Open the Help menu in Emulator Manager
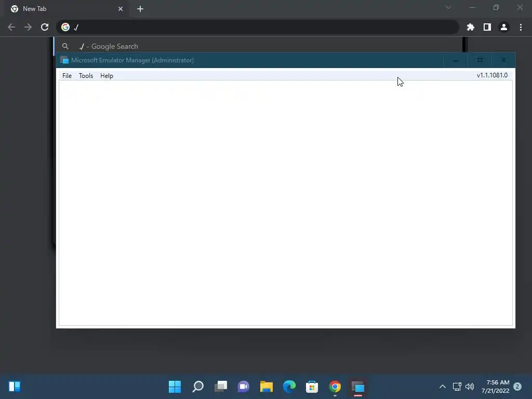The width and height of the screenshot is (532, 399). tap(107, 76)
